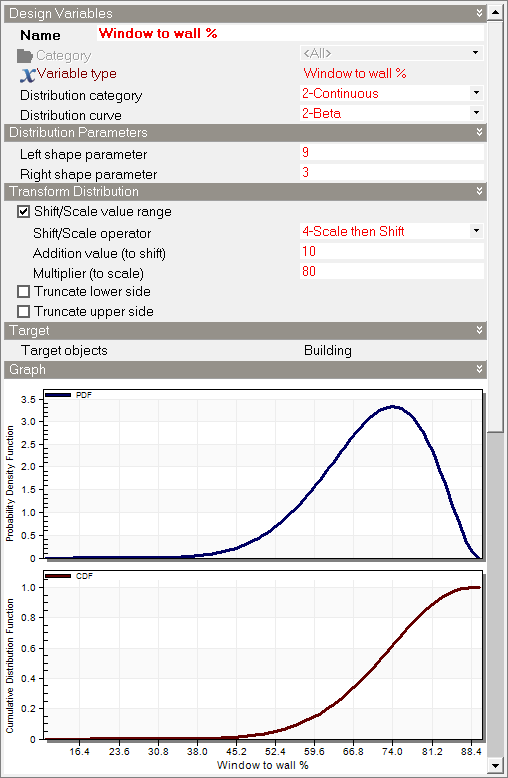Open the Shift/Scale operator dropdown
508x778 pixels.
pyautogui.click(x=476, y=231)
